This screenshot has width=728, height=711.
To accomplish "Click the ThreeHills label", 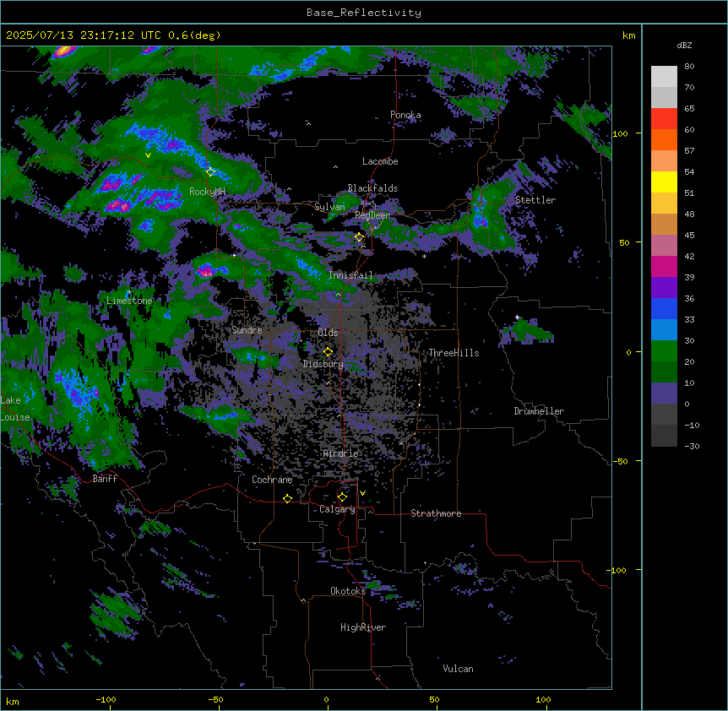I will point(454,353).
